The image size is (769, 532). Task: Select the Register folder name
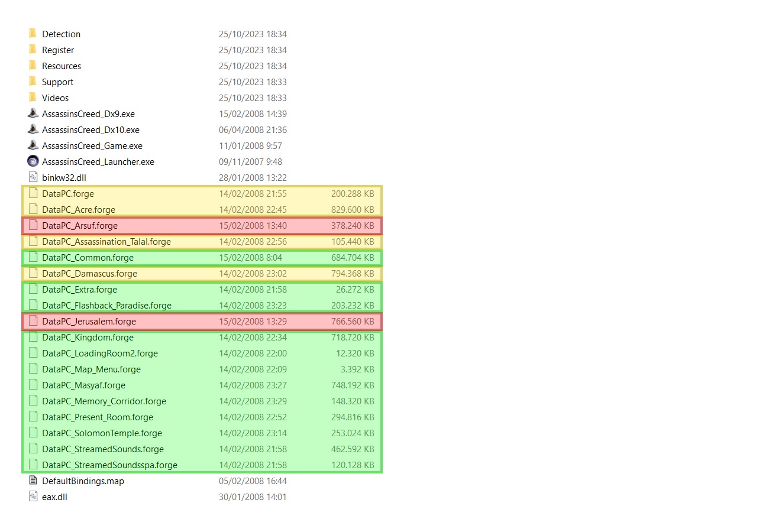[x=58, y=50]
